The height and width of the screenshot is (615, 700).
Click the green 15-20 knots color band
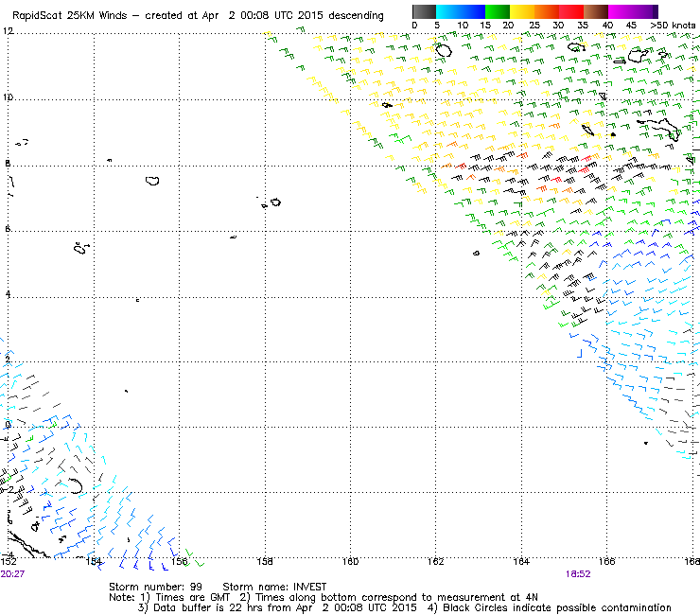click(x=498, y=11)
